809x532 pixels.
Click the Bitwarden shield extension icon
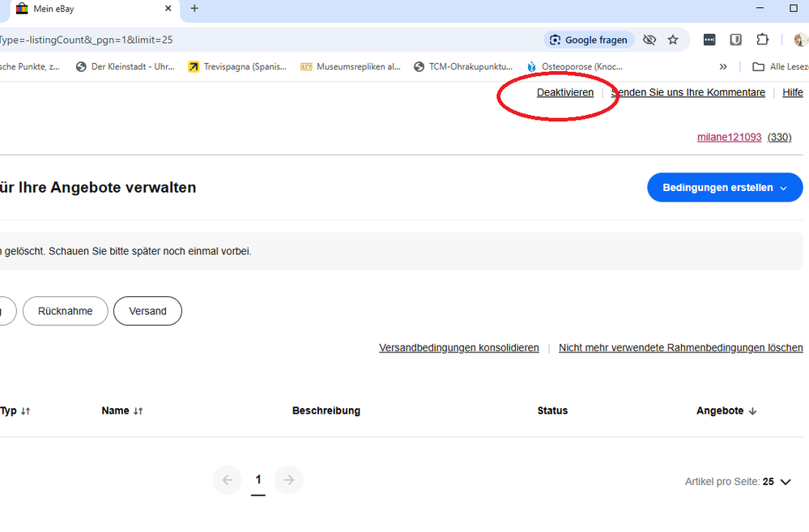coord(735,40)
